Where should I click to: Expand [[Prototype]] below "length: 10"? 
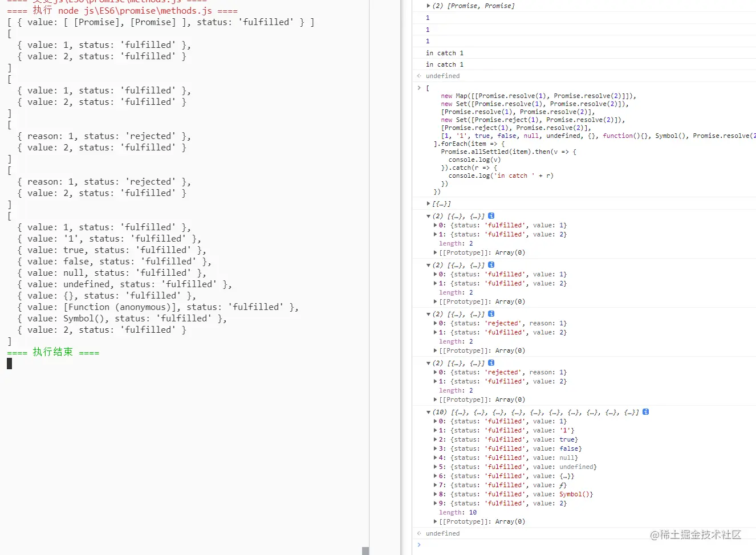click(x=436, y=521)
